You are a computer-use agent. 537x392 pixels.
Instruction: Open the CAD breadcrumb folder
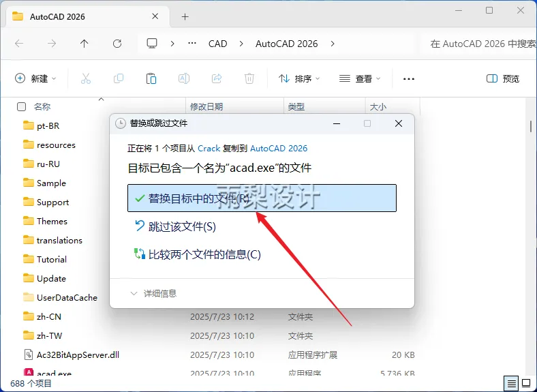pos(218,44)
